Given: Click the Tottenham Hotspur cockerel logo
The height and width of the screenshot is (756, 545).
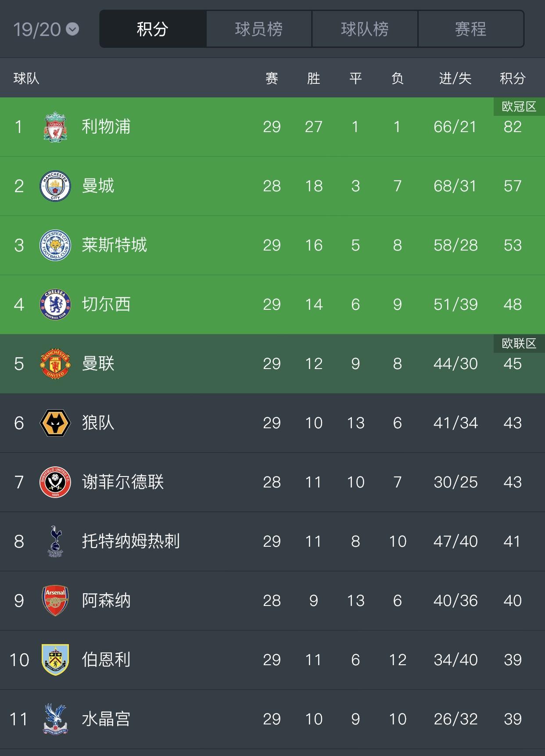Looking at the screenshot, I should pos(55,541).
